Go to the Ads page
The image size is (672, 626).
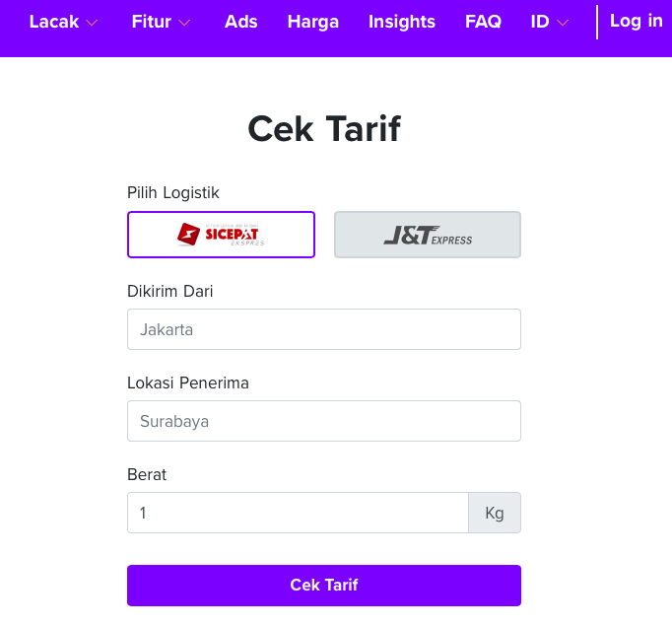click(240, 22)
